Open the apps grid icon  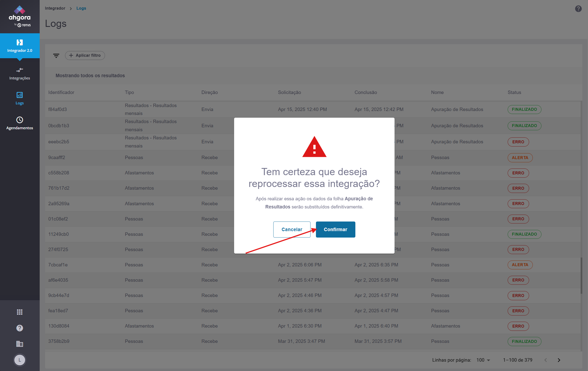coord(20,312)
